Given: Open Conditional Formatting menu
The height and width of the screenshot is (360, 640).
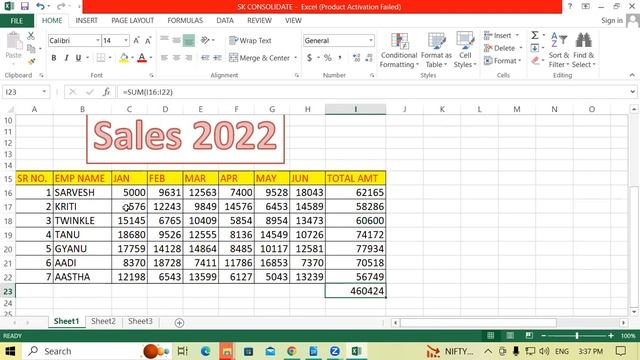Looking at the screenshot, I should click(399, 50).
